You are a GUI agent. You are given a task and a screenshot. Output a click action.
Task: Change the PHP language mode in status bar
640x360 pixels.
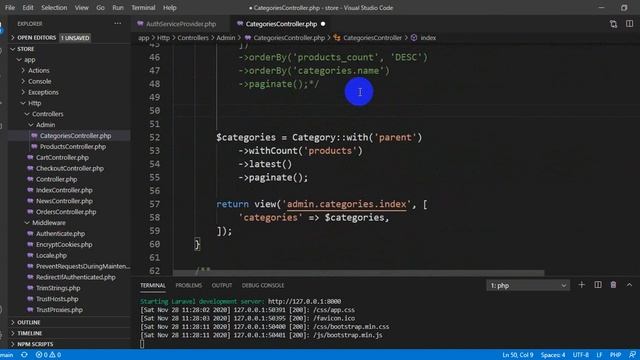pos(616,355)
